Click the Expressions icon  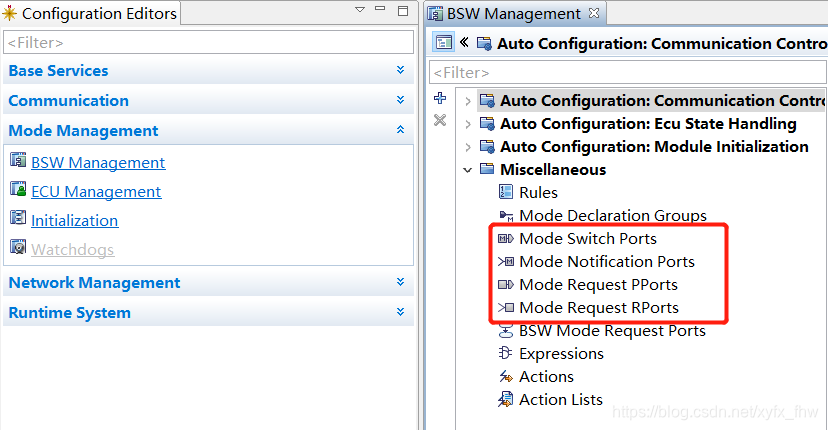(505, 353)
